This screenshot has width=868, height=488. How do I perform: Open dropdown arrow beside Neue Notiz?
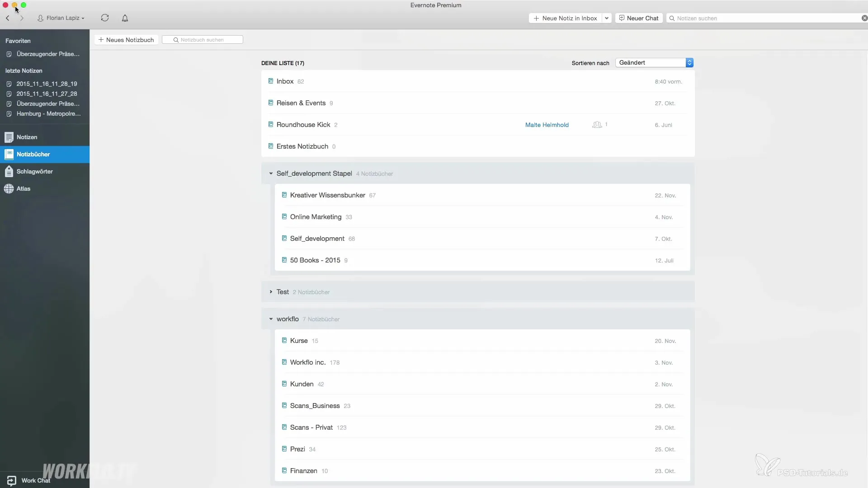click(607, 18)
